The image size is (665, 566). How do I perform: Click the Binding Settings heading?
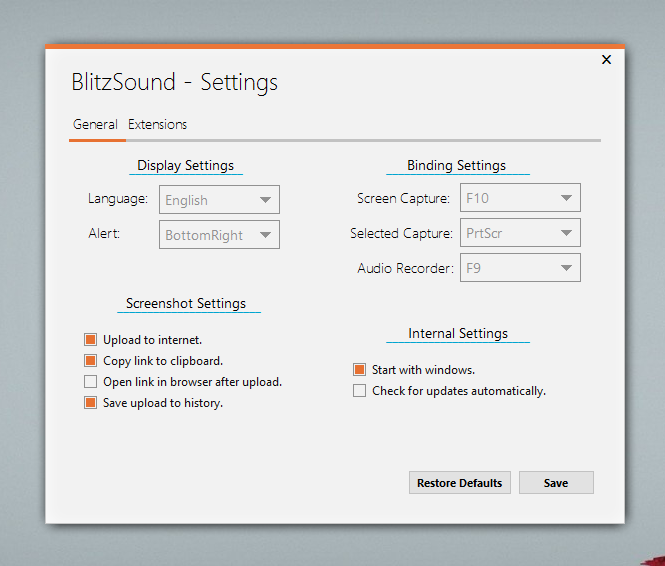pyautogui.click(x=456, y=165)
